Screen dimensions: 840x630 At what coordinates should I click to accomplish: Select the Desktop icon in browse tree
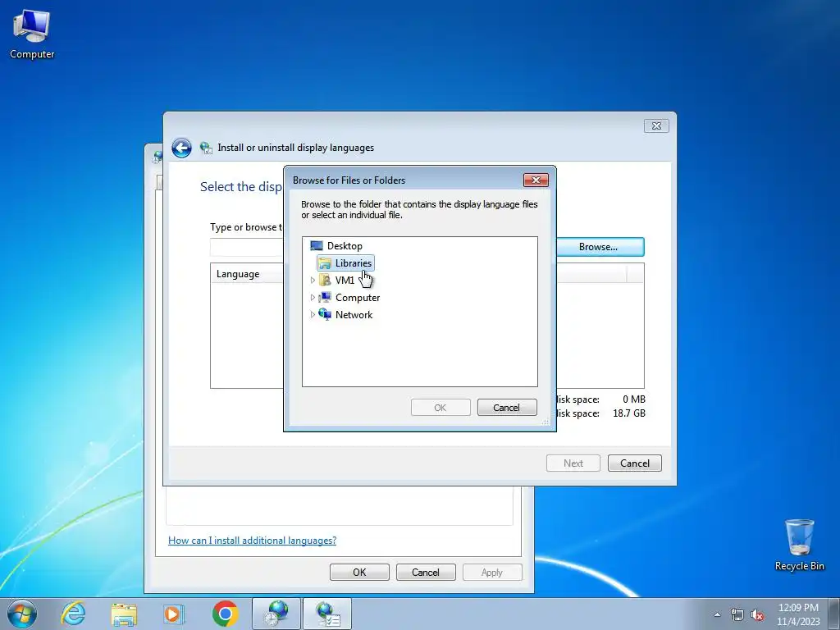tap(317, 246)
